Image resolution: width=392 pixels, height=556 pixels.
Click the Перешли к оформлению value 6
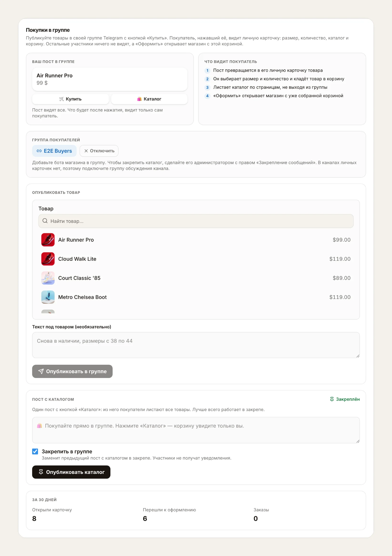pyautogui.click(x=145, y=518)
